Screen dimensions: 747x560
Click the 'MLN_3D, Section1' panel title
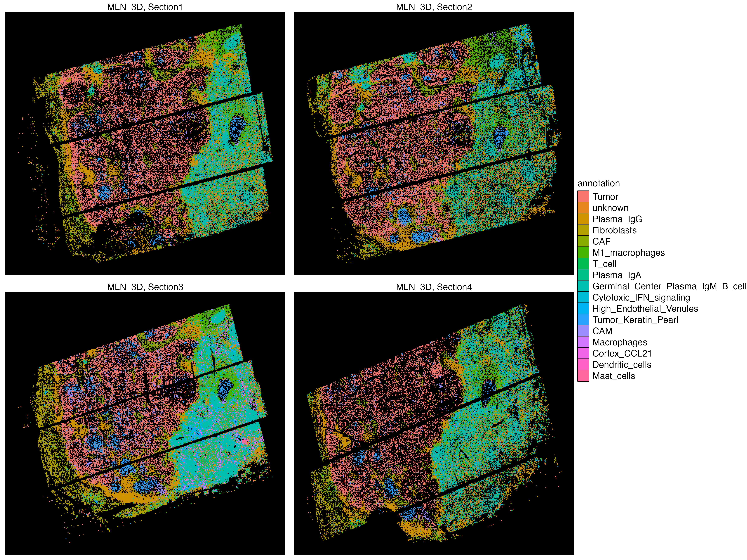145,7
